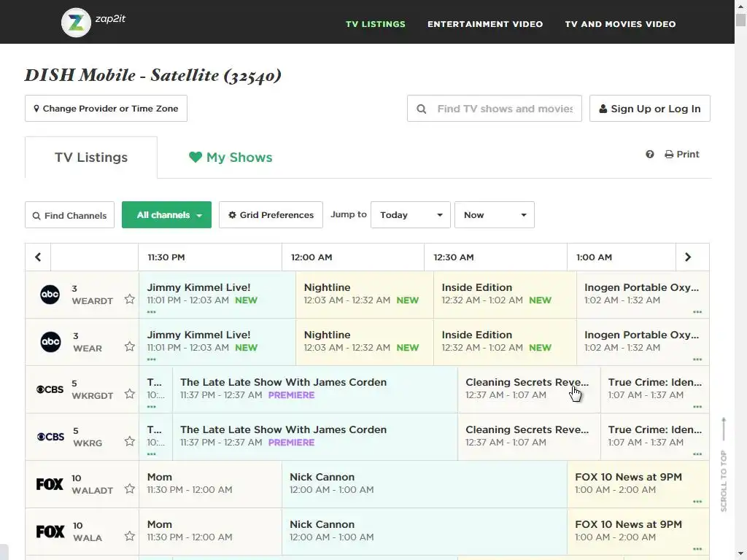Open the help question mark icon
This screenshot has height=560, width=747.
coord(650,155)
